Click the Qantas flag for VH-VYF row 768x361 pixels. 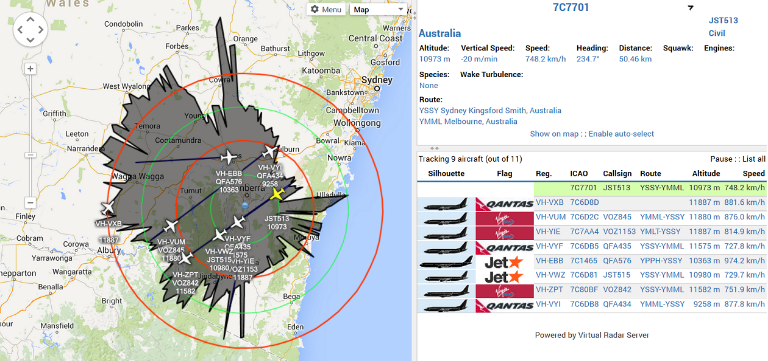(504, 247)
